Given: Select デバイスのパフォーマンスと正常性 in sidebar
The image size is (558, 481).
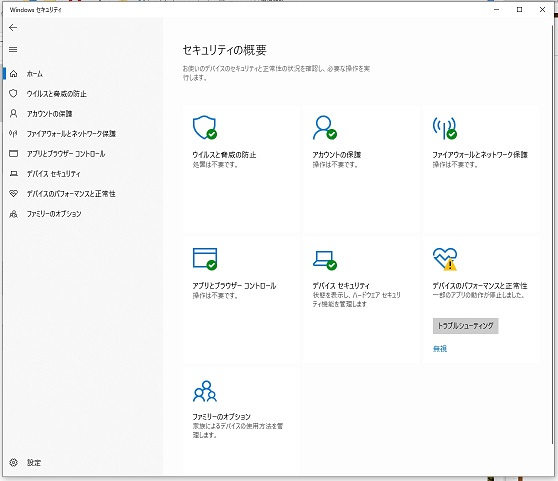Looking at the screenshot, I should click(x=71, y=194).
